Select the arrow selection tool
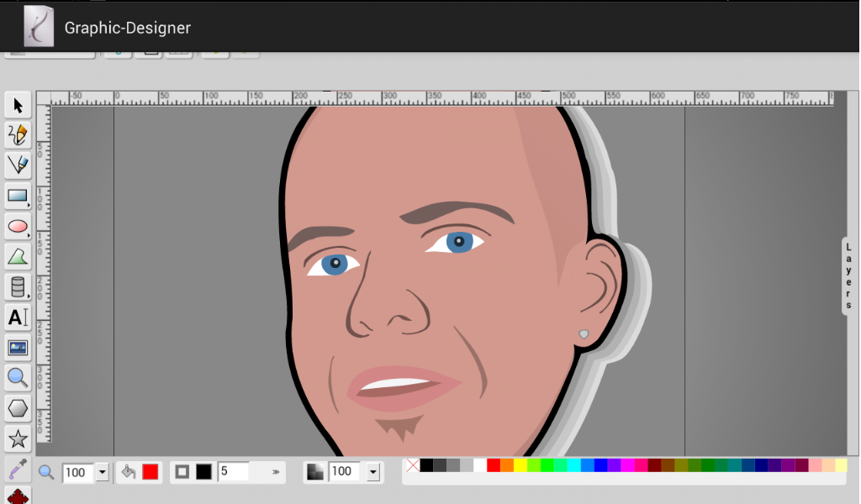Screen dimensions: 861x504 [18, 105]
